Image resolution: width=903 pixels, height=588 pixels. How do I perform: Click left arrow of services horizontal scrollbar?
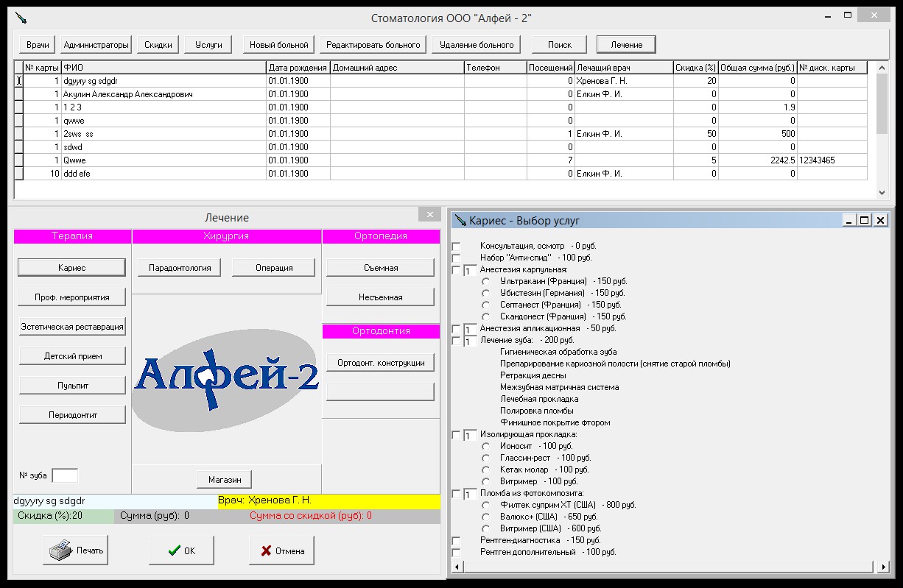(x=457, y=567)
